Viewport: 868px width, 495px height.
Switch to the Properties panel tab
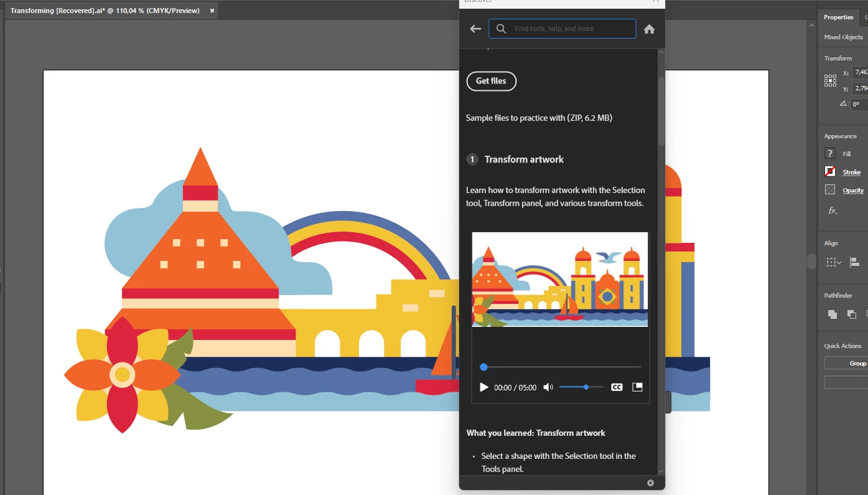point(838,17)
